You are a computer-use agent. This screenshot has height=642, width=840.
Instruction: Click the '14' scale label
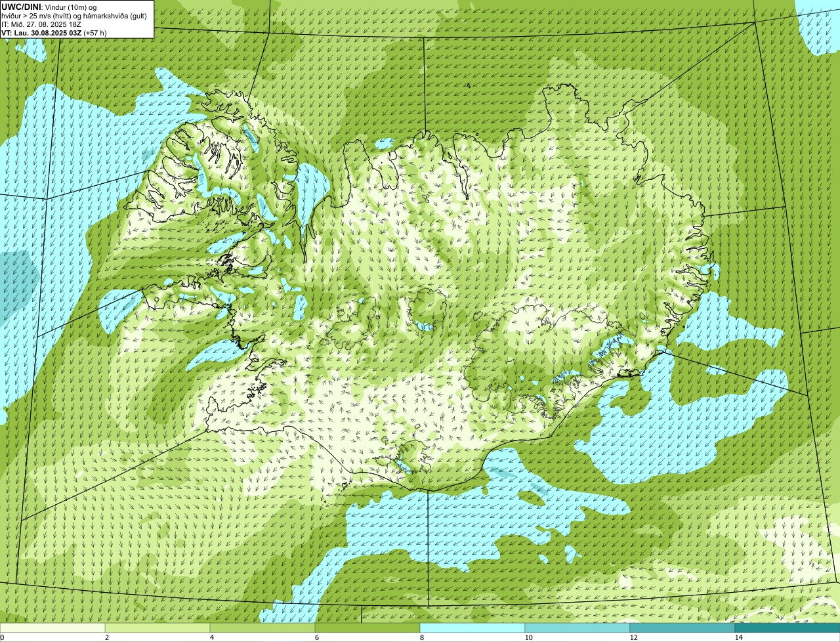(x=738, y=637)
